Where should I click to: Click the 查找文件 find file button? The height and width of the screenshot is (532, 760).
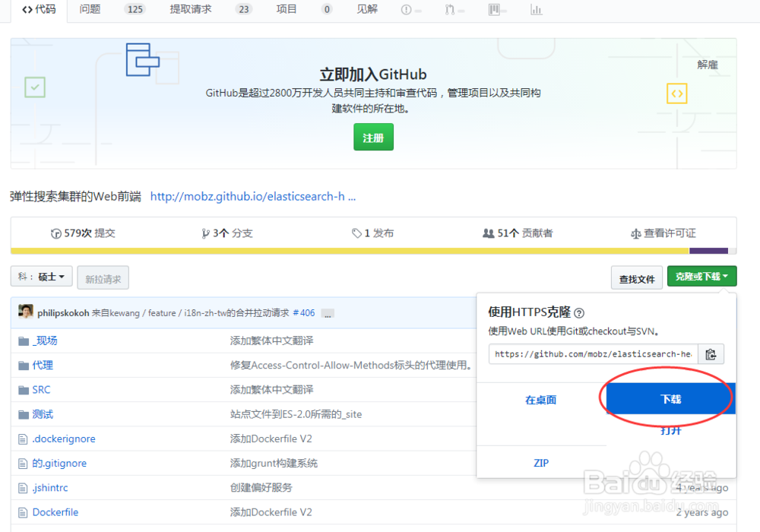[x=636, y=278]
